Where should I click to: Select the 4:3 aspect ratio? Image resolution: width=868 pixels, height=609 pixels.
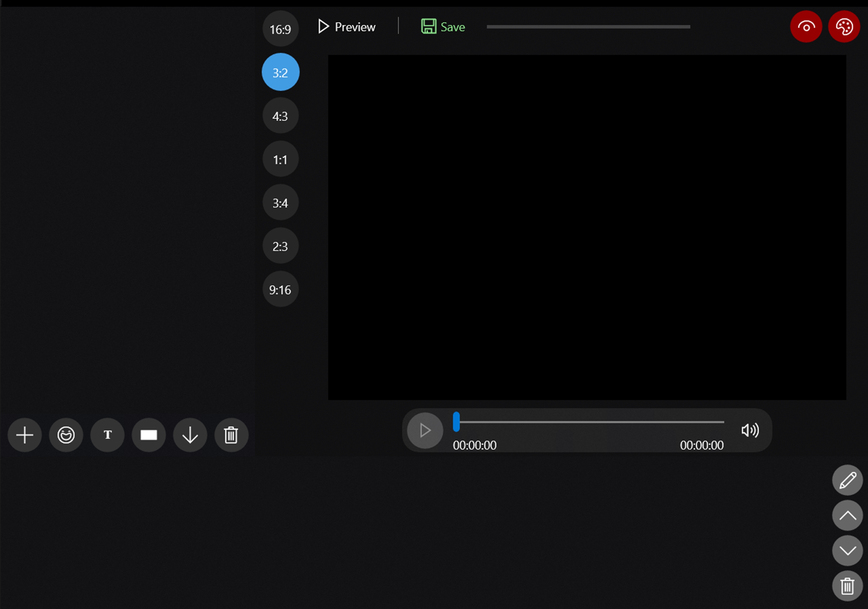click(280, 116)
